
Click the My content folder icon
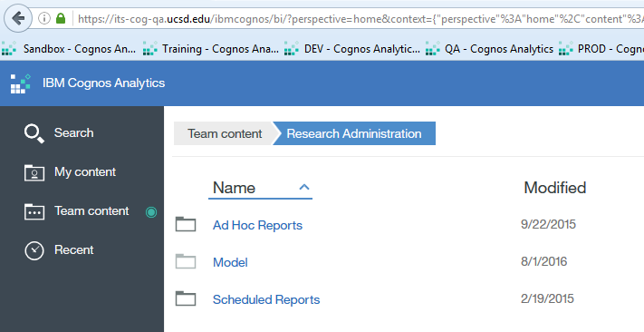[x=34, y=172]
